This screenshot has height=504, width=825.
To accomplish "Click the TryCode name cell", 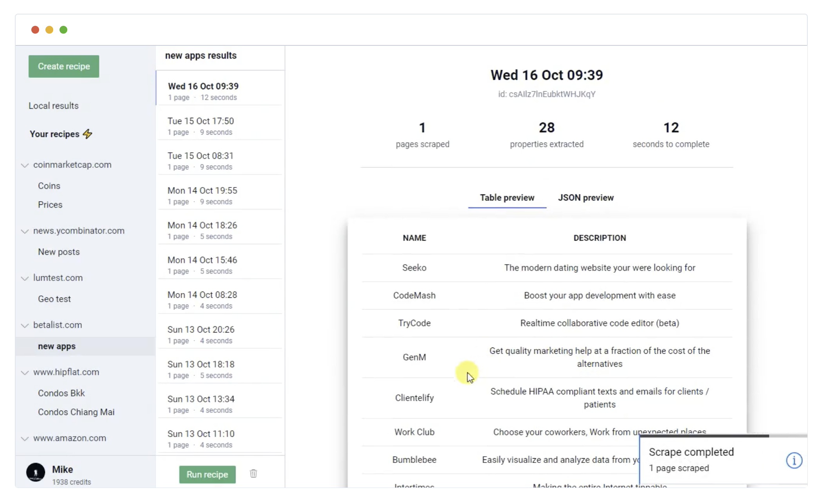I will 414,323.
